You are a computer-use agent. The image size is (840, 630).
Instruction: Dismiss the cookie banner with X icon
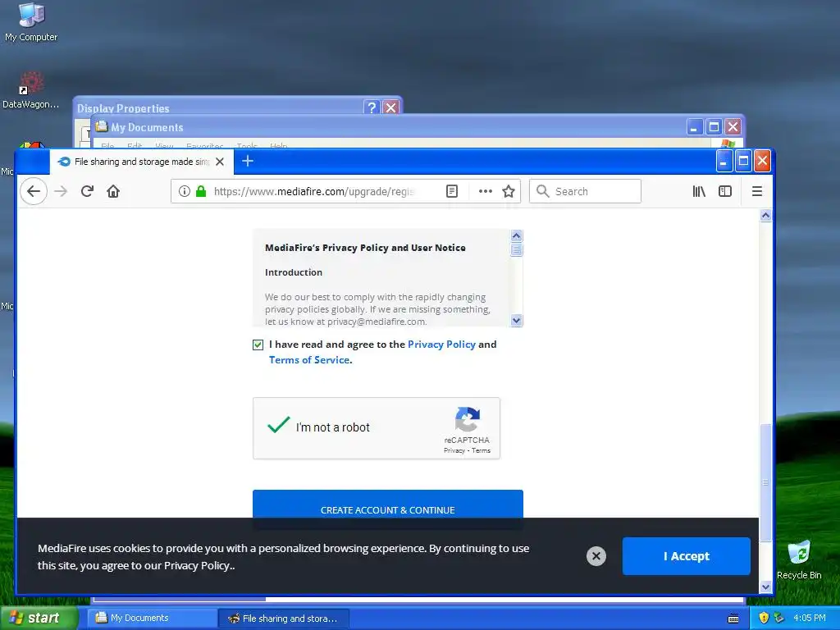point(596,556)
